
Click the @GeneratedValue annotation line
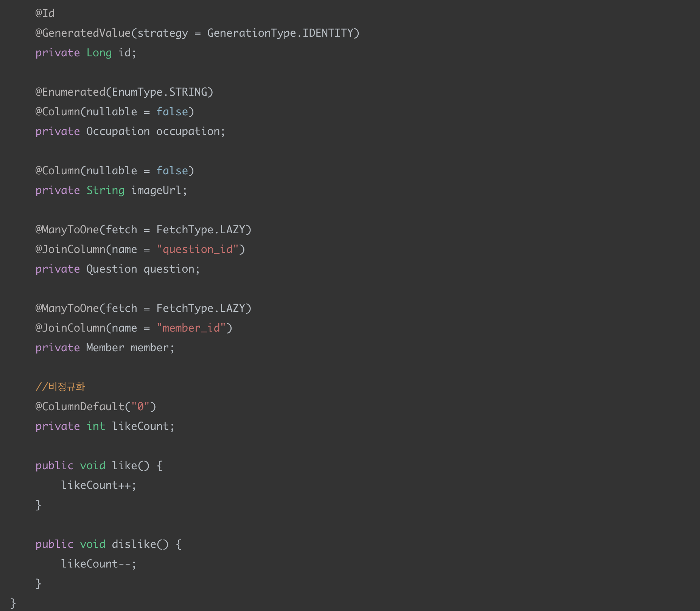198,33
